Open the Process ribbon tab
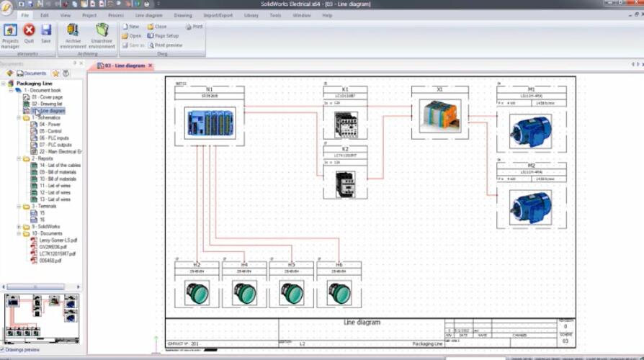Viewport: 644px width, 360px height. [116, 15]
